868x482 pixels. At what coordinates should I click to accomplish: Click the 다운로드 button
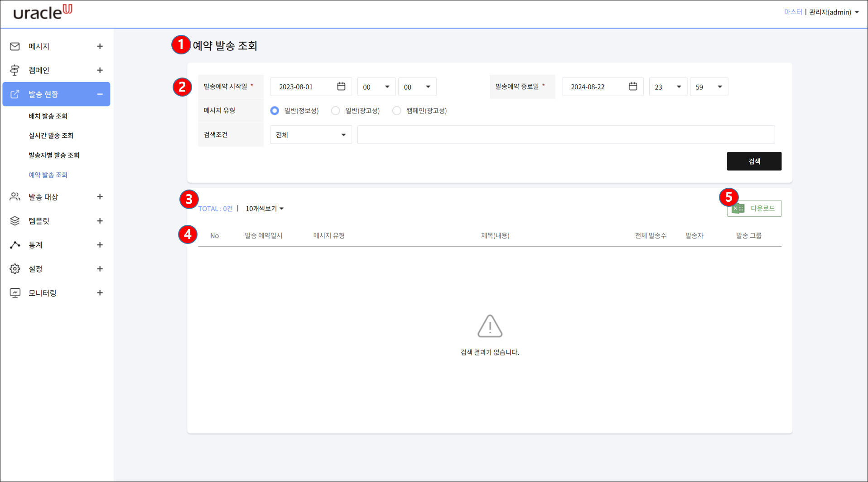pos(754,208)
